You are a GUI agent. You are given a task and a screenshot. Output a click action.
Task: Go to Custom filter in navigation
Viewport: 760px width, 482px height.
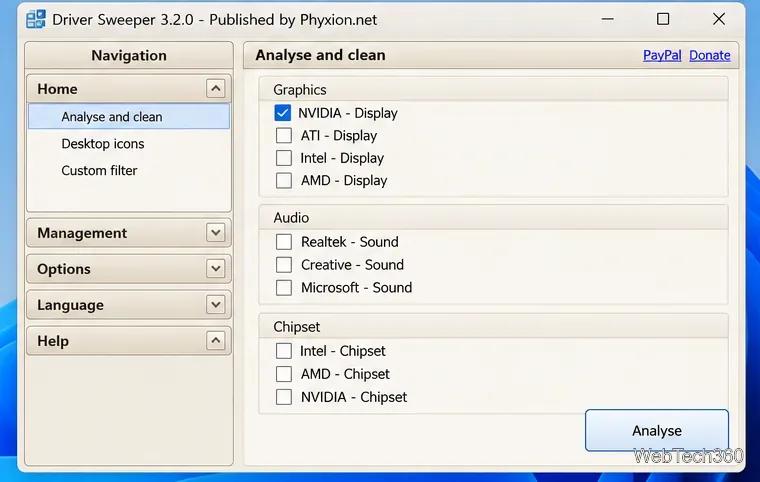(99, 171)
